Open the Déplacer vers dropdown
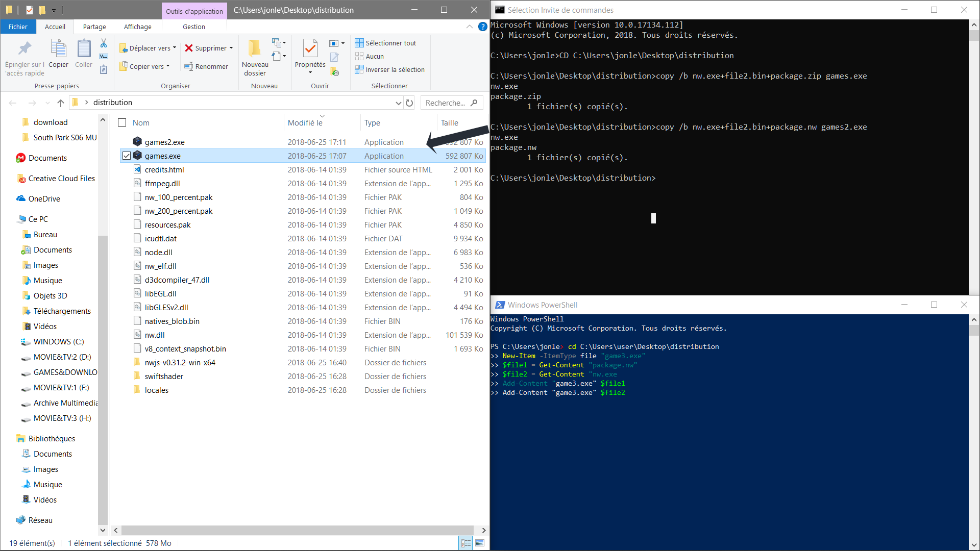This screenshot has width=980, height=551. [x=148, y=48]
